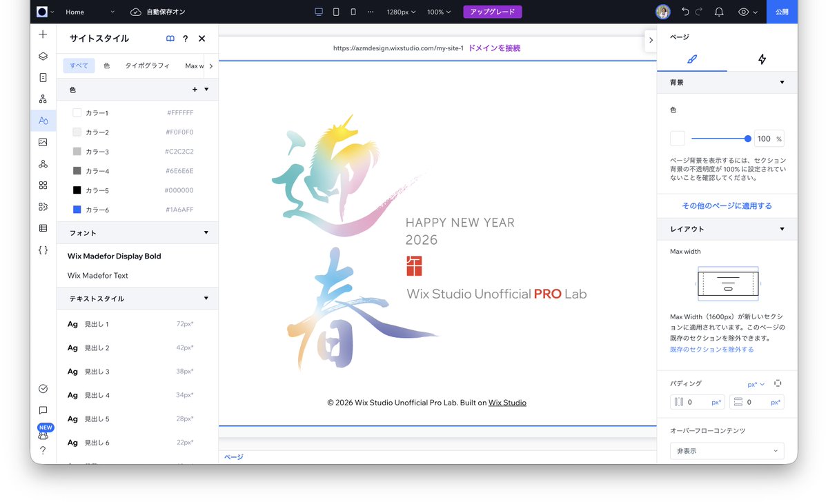Collapse the Fonts section
The width and height of the screenshot is (828, 504).
point(206,232)
